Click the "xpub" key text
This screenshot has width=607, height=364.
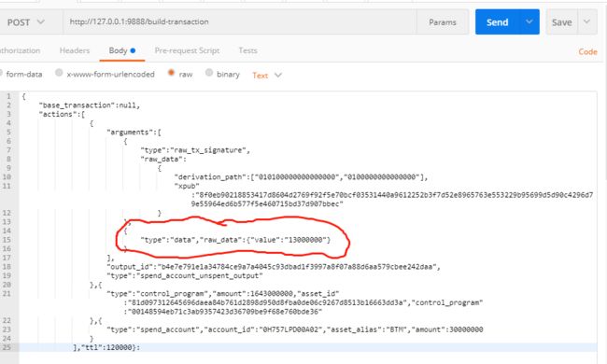(x=187, y=186)
